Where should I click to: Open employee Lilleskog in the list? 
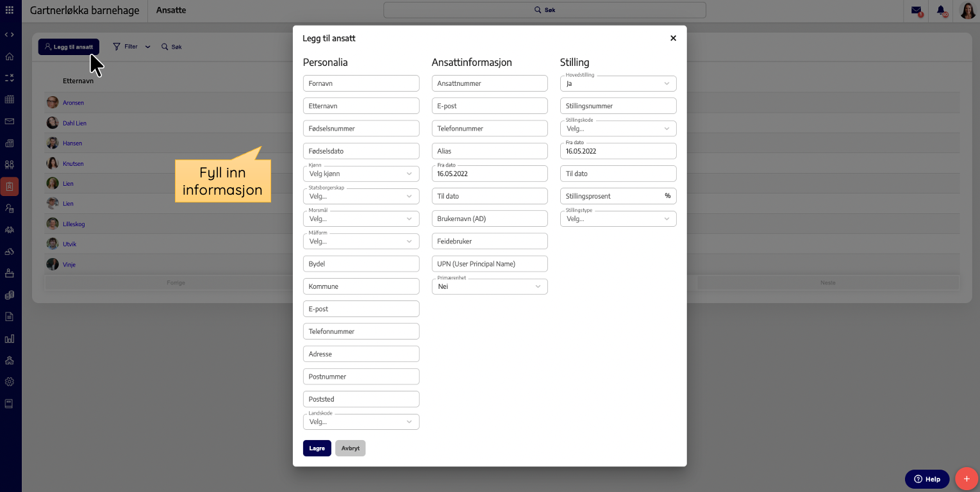[x=74, y=224]
